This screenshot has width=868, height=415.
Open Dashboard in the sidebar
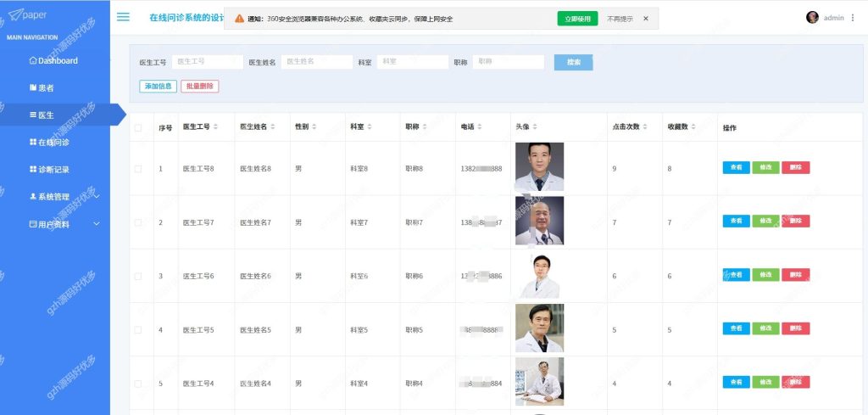53,60
